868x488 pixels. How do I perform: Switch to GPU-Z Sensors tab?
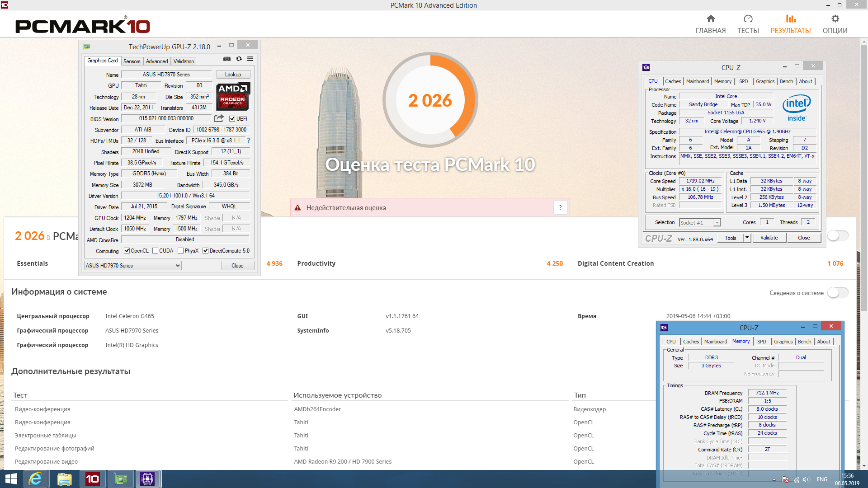[132, 61]
